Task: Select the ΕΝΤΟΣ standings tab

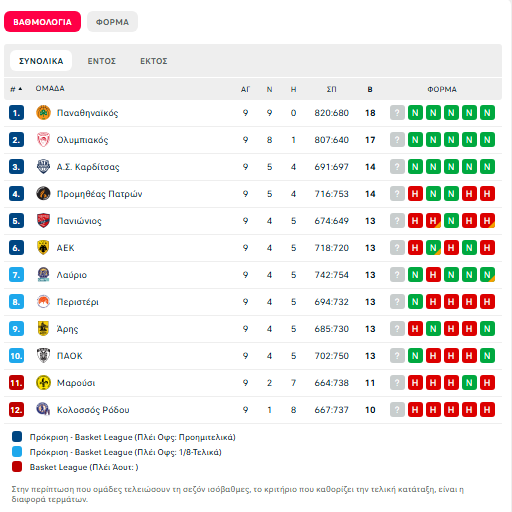Action: coord(102,61)
